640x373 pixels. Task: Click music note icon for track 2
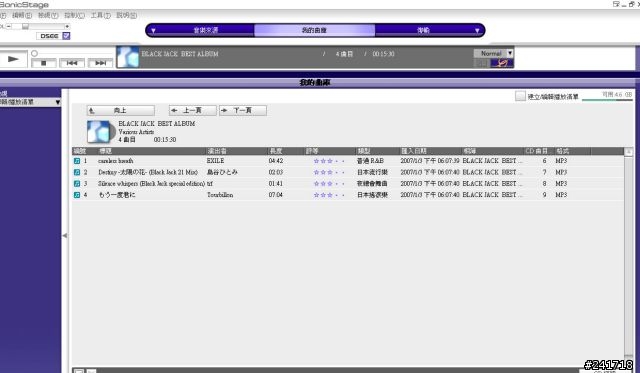point(77,173)
